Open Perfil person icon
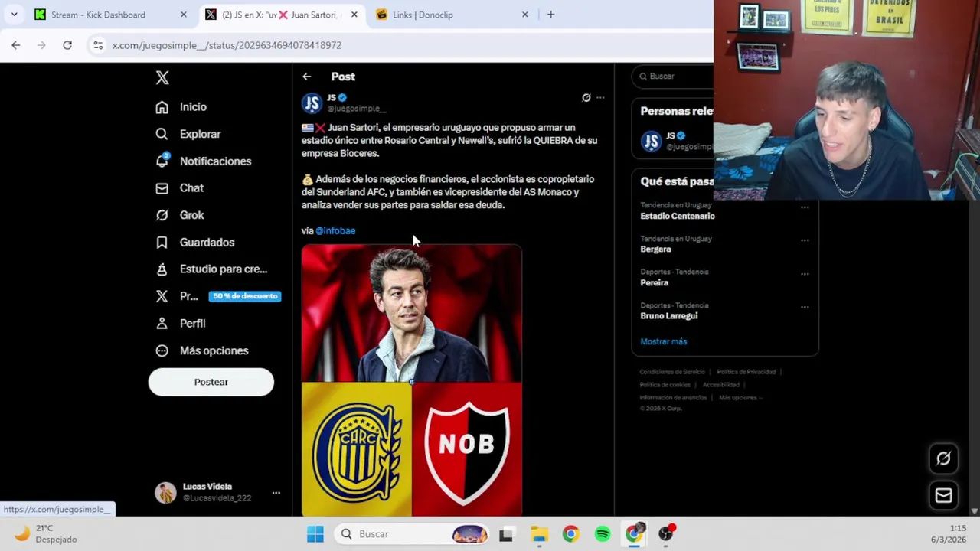This screenshot has width=980, height=551. click(x=162, y=324)
